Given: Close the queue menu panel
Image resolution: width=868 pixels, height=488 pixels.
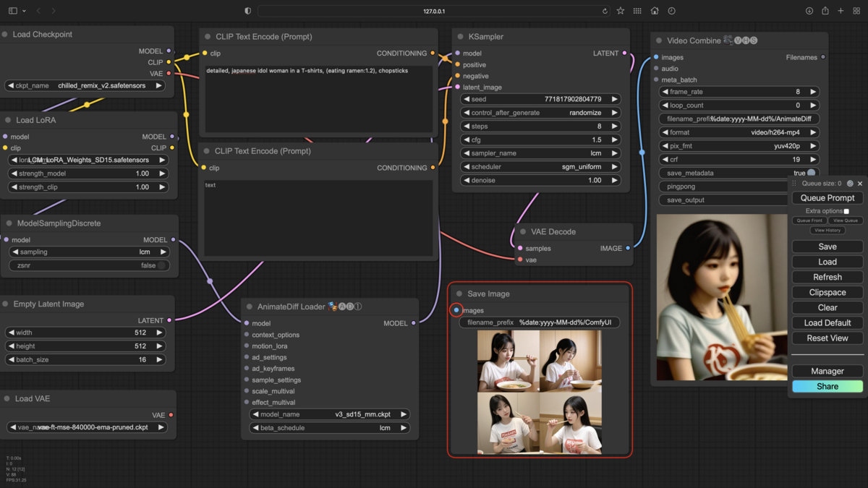Looking at the screenshot, I should pos(859,184).
